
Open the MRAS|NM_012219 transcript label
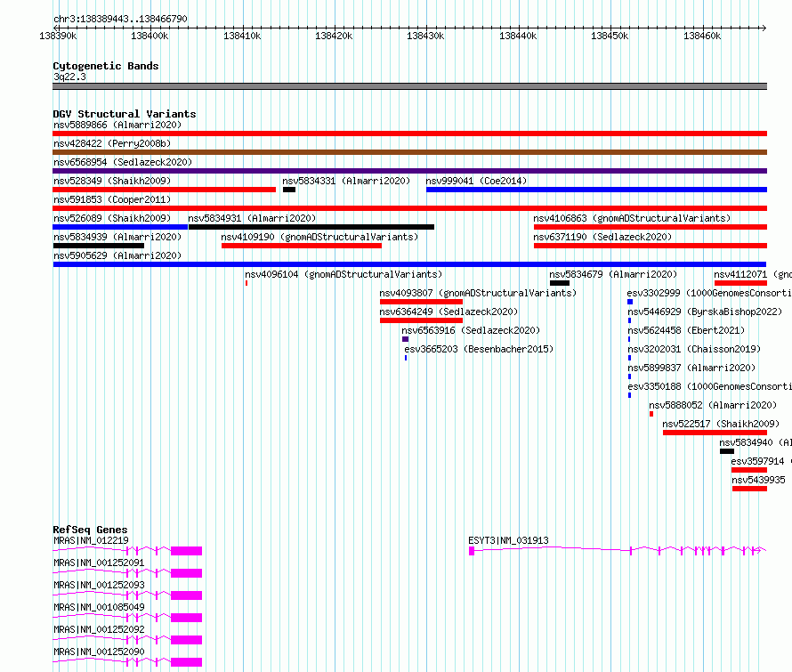91,540
